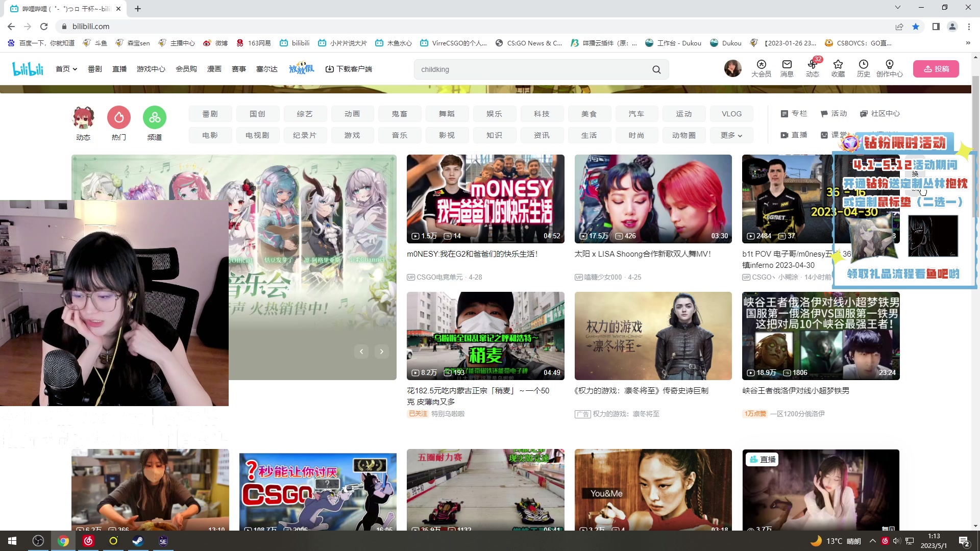Open the Windows Start menu
Image resolution: width=980 pixels, height=551 pixels.
(x=12, y=541)
